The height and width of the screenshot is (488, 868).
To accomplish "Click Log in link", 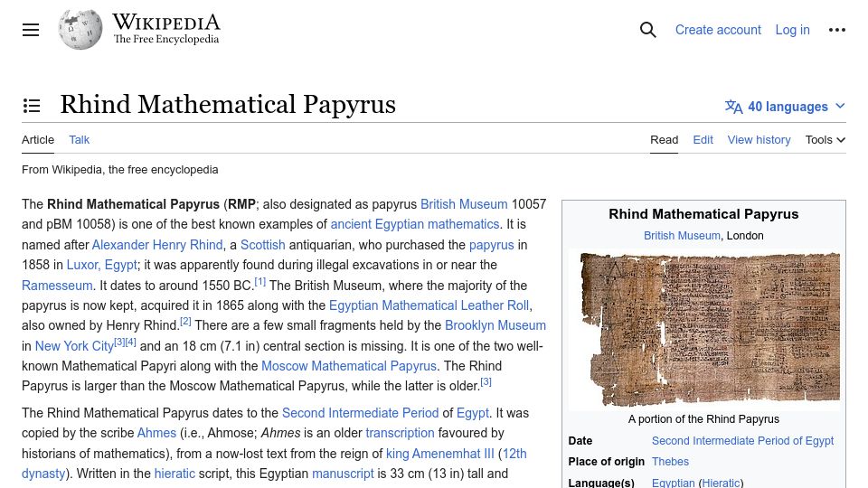I will (792, 30).
